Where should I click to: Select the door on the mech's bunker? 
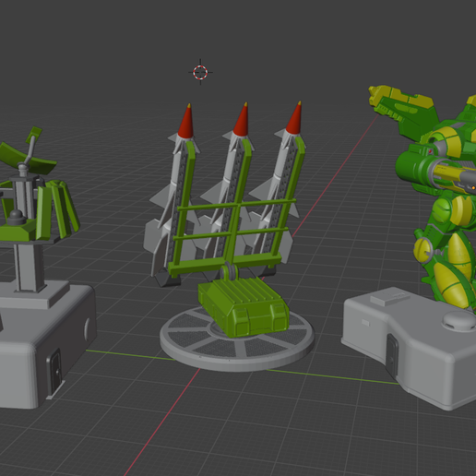click(392, 355)
